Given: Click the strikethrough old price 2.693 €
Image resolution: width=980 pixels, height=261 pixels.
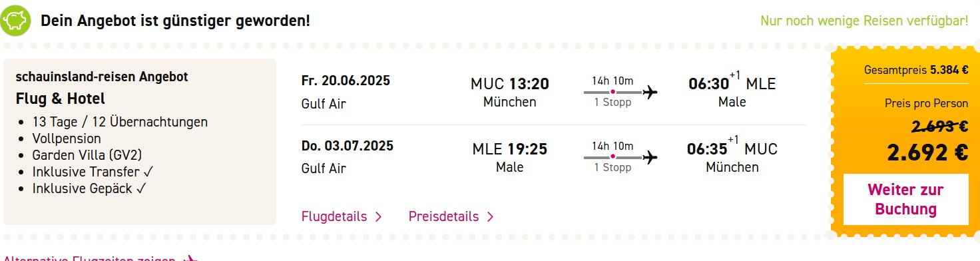Looking at the screenshot, I should pyautogui.click(x=929, y=127).
